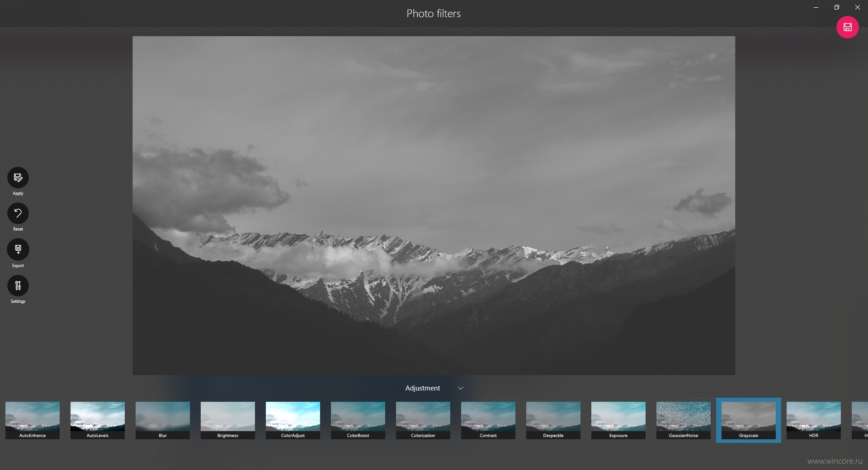This screenshot has height=470, width=868.
Task: Minimize the Photo filters window
Action: coord(816,7)
